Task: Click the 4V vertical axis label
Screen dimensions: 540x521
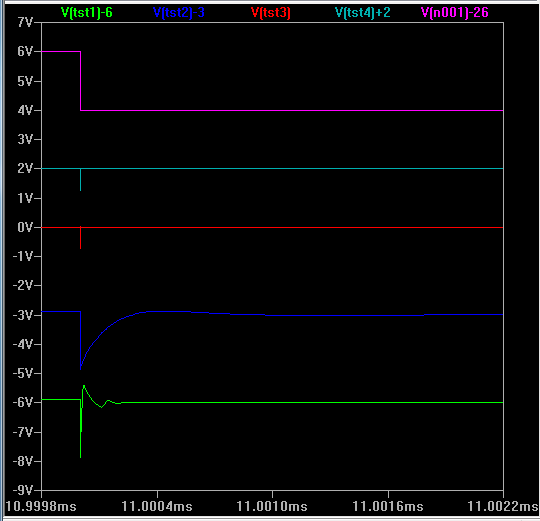Action: pyautogui.click(x=25, y=110)
